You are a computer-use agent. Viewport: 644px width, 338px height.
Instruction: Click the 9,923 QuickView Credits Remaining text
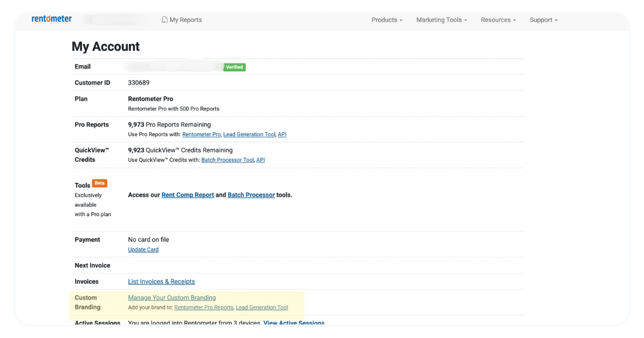click(180, 150)
